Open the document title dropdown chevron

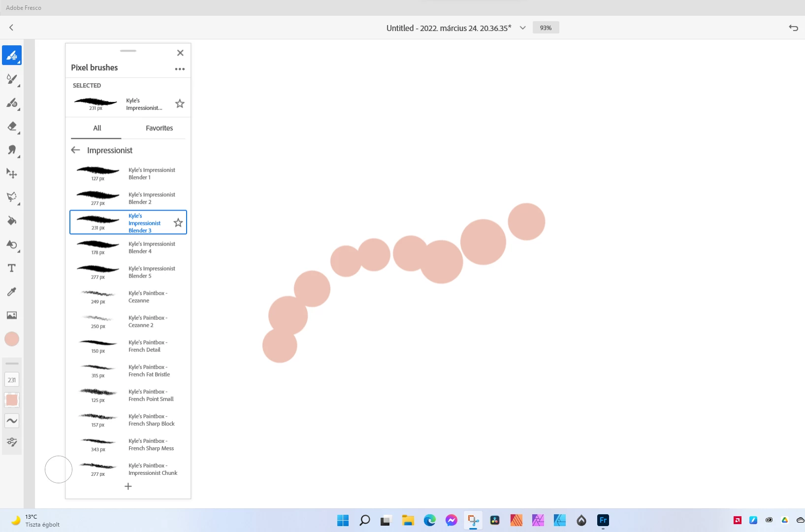pos(522,28)
